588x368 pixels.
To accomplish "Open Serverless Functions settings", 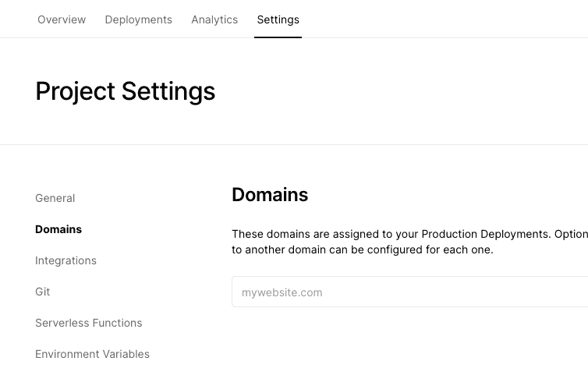I will (88, 323).
